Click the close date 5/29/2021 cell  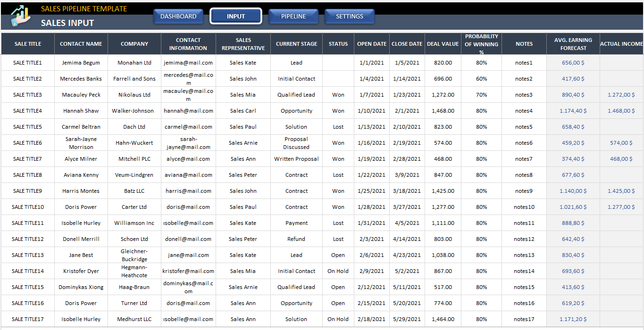pyautogui.click(x=407, y=319)
